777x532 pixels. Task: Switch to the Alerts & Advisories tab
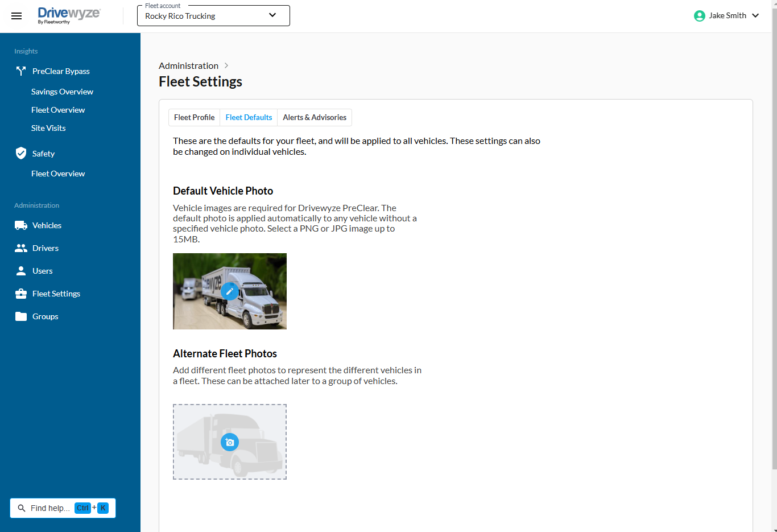pos(315,117)
